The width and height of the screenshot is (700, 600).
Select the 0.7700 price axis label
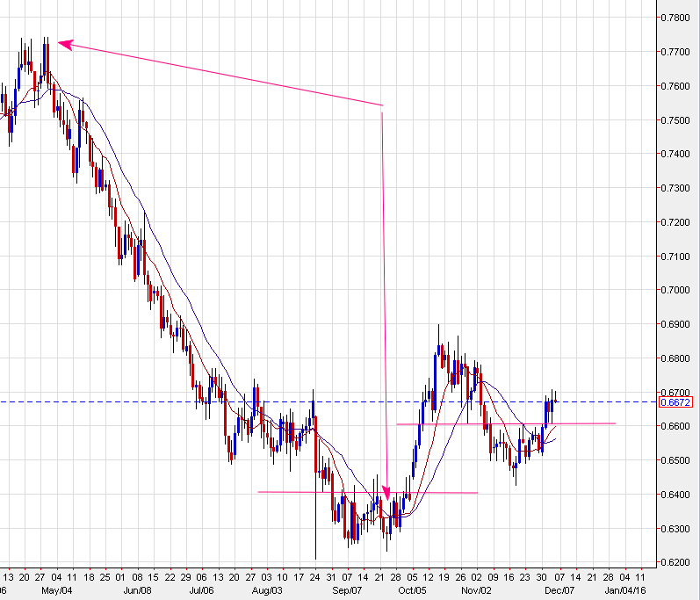point(675,52)
